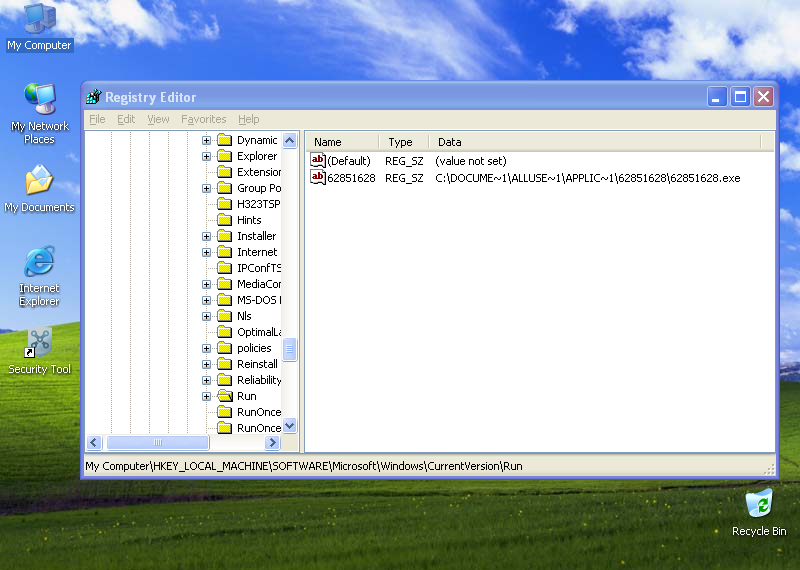Sort values by the Name column header

coord(342,142)
